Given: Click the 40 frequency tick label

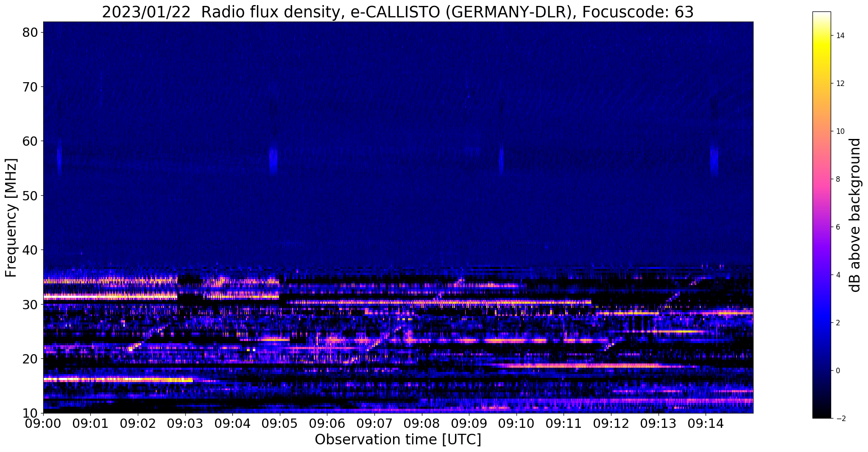Looking at the screenshot, I should pos(30,250).
